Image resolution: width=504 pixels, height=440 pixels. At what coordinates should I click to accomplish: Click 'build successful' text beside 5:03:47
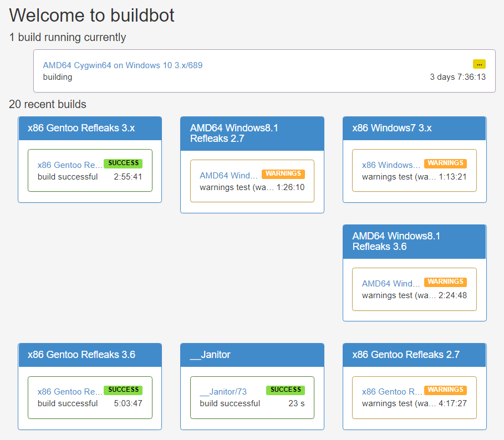(68, 403)
